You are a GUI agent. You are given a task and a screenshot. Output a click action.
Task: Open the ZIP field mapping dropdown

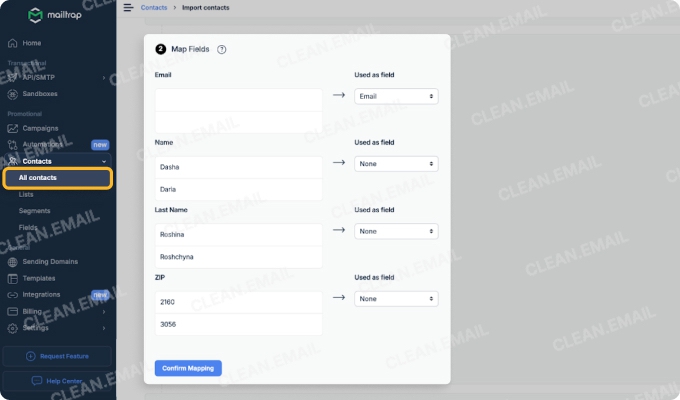click(396, 299)
